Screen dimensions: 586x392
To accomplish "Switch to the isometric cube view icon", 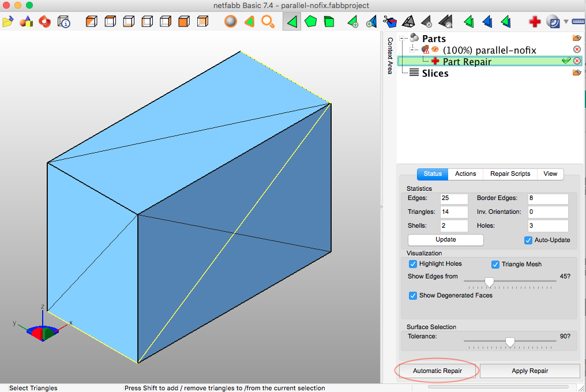I will 91,22.
